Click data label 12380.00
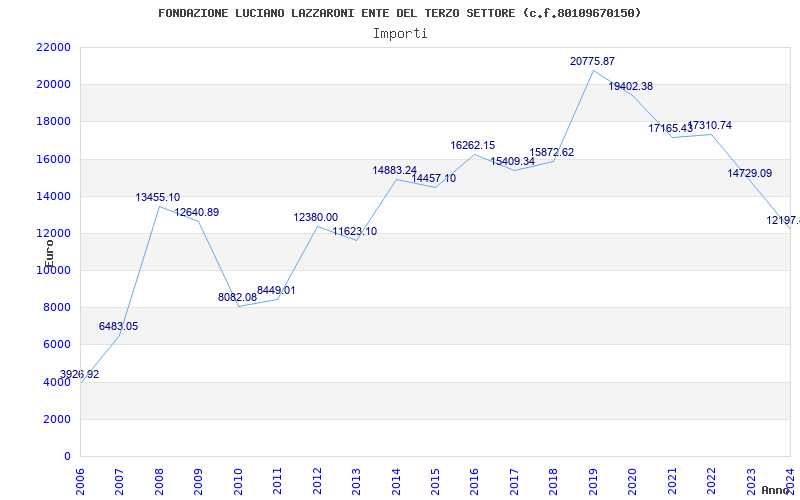Image resolution: width=800 pixels, height=500 pixels. [x=315, y=217]
